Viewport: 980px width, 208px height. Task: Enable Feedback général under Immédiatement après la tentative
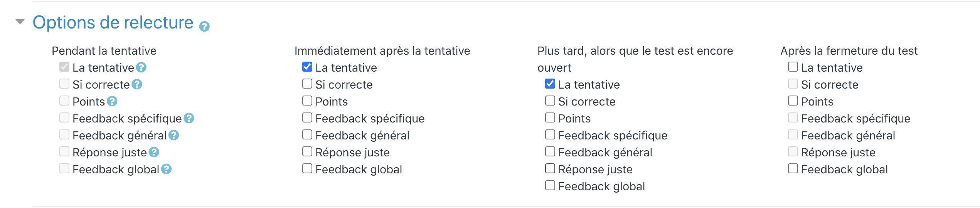click(307, 135)
